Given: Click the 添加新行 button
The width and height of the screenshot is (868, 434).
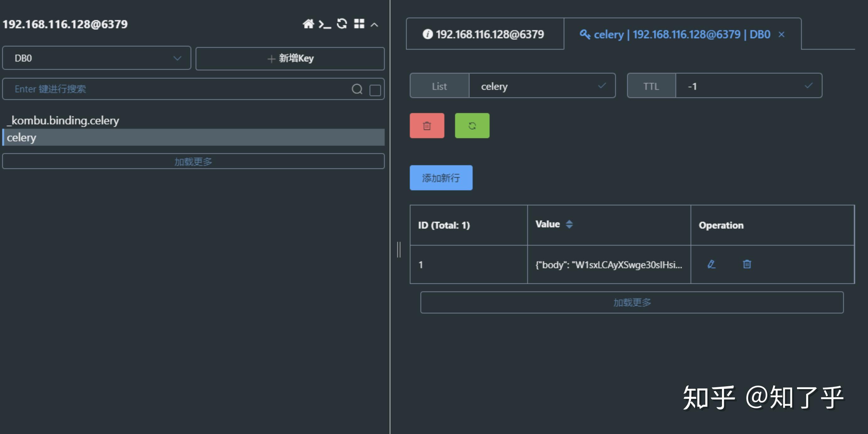Looking at the screenshot, I should 441,178.
